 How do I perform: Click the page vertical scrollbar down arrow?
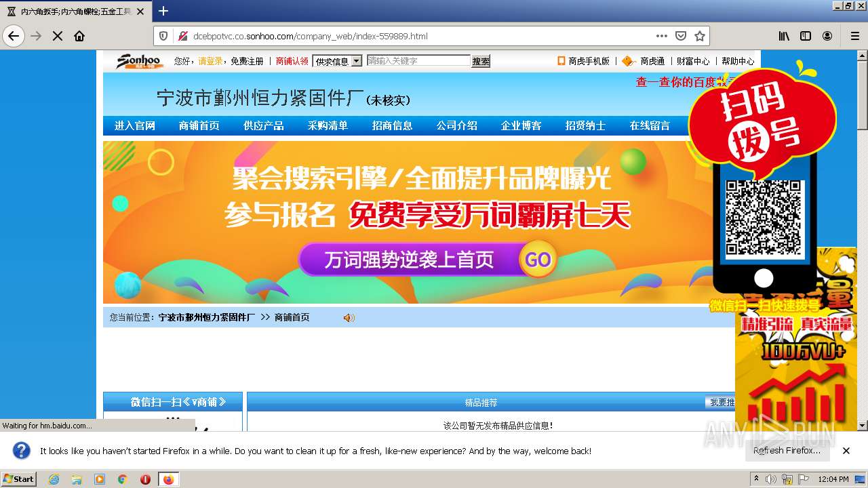click(863, 426)
